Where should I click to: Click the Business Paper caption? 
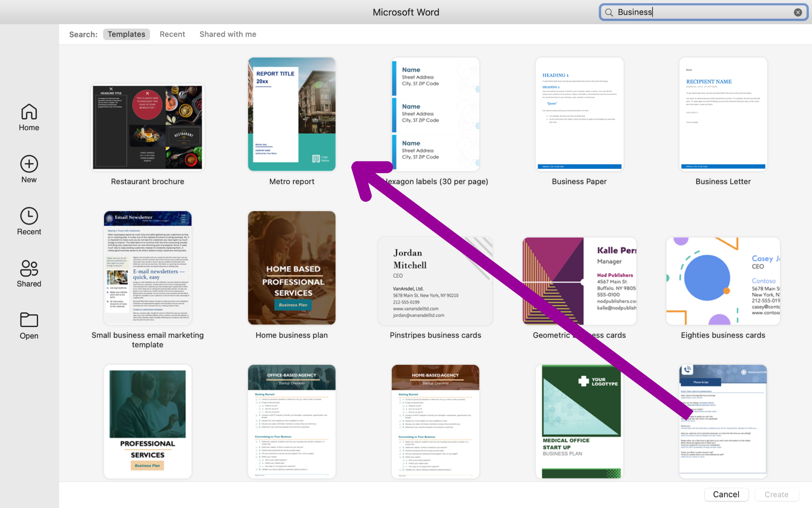click(x=579, y=181)
